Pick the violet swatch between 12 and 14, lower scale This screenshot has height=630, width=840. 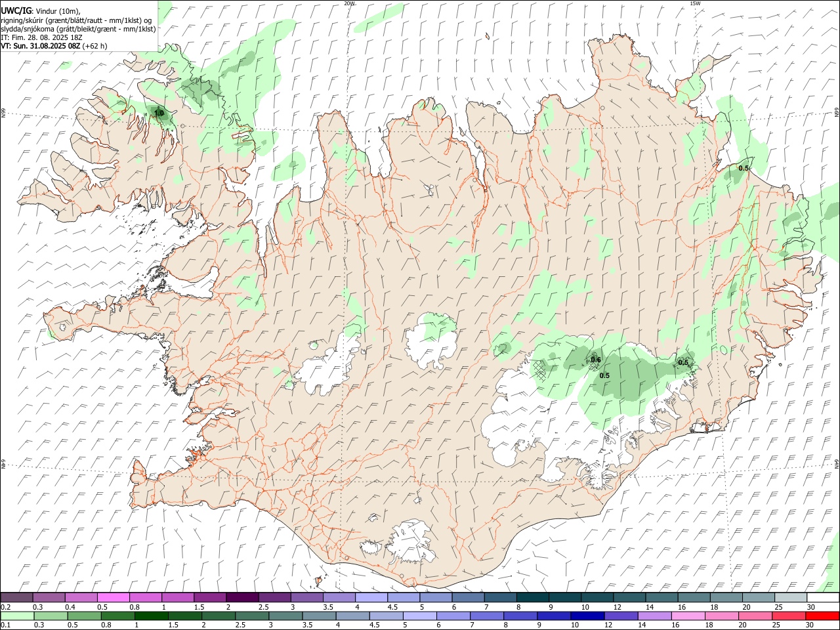point(621,616)
